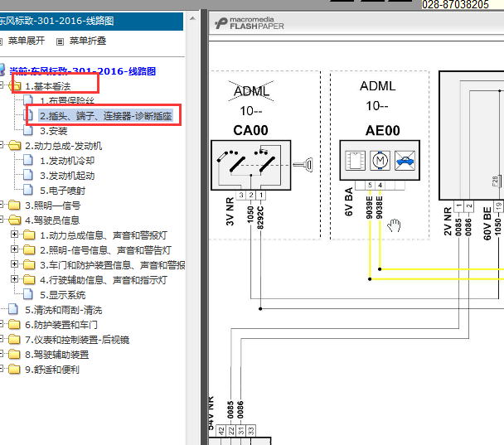Click folder icon of 2.照明-信号信息、声音和警告灯
The width and height of the screenshot is (504, 445).
tap(29, 249)
